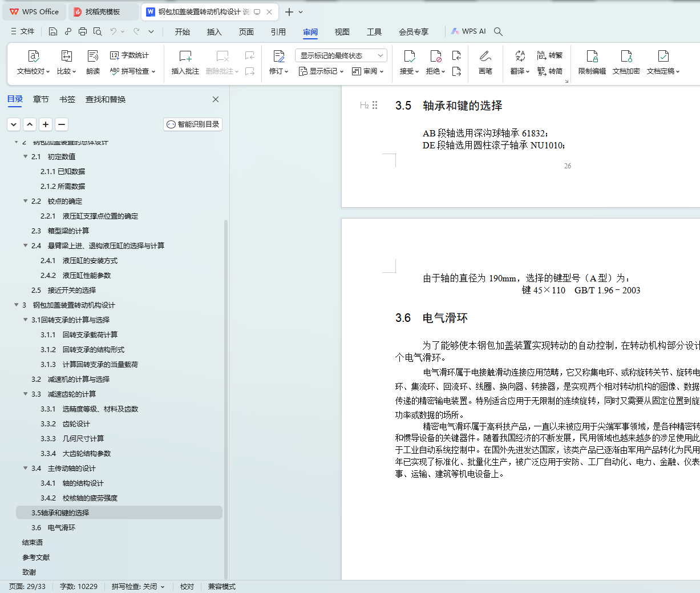The width and height of the screenshot is (700, 593).
Task: Toggle 拼写检查 status in the status bar
Action: point(138,587)
